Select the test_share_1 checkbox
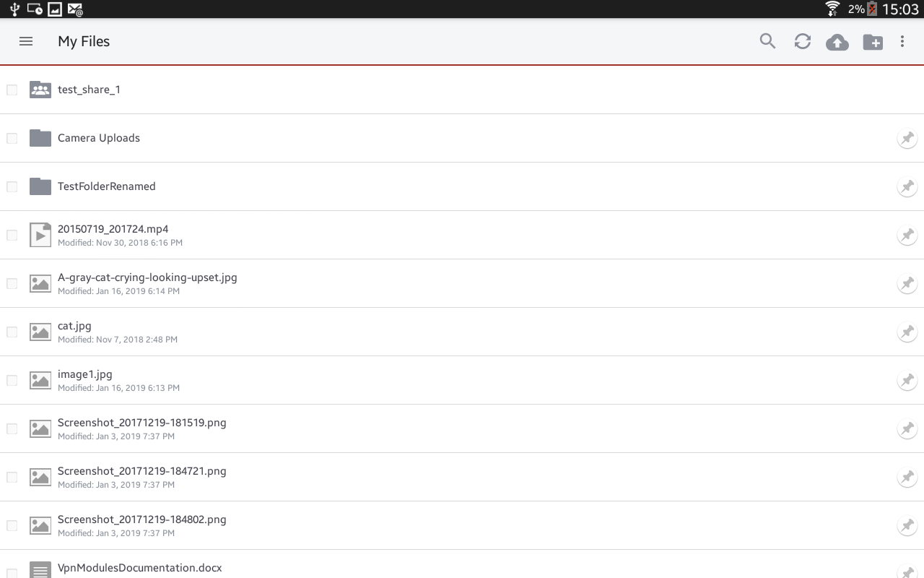 pyautogui.click(x=12, y=90)
